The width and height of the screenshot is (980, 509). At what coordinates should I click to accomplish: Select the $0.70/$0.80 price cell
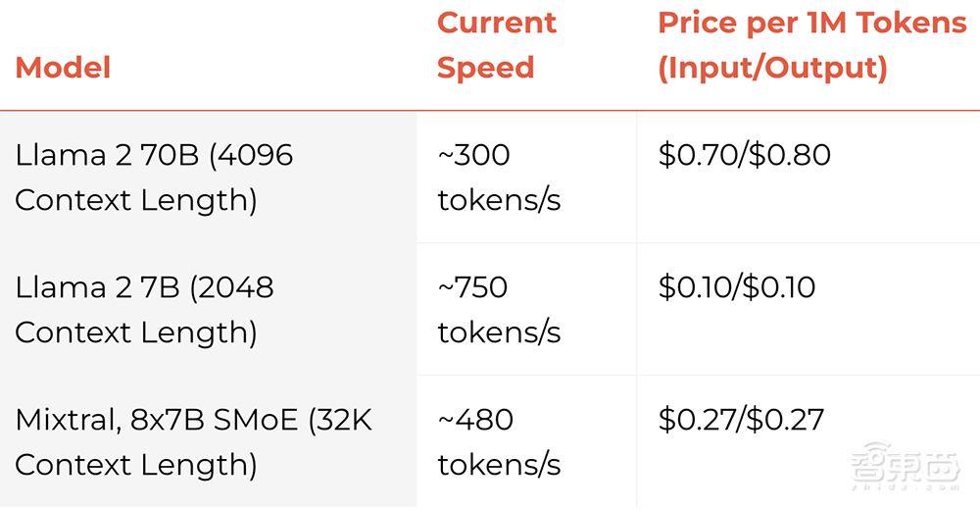pos(744,155)
